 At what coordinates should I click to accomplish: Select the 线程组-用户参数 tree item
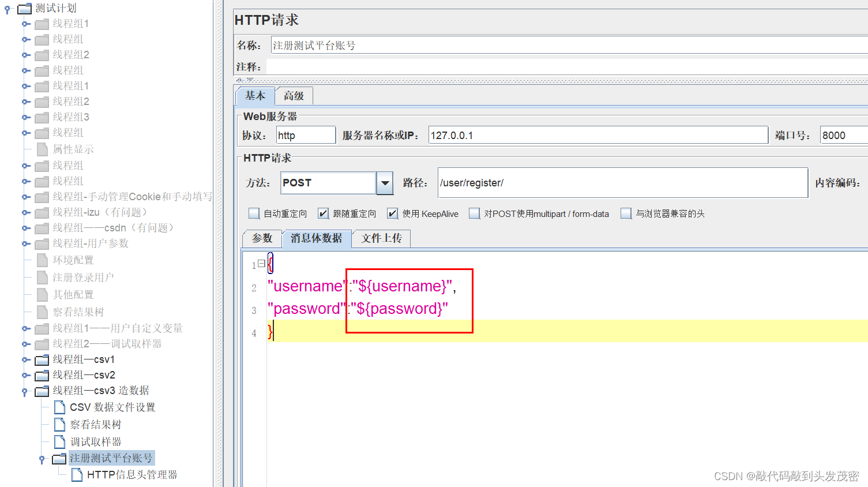coord(91,244)
